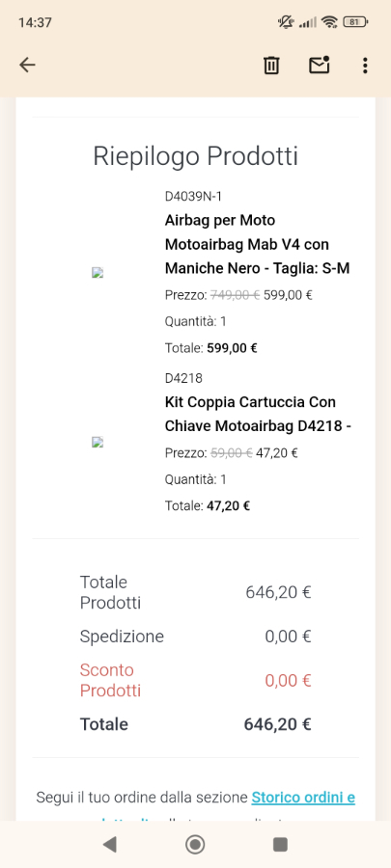391x868 pixels.
Task: Tap Android home circle button
Action: pos(195,844)
